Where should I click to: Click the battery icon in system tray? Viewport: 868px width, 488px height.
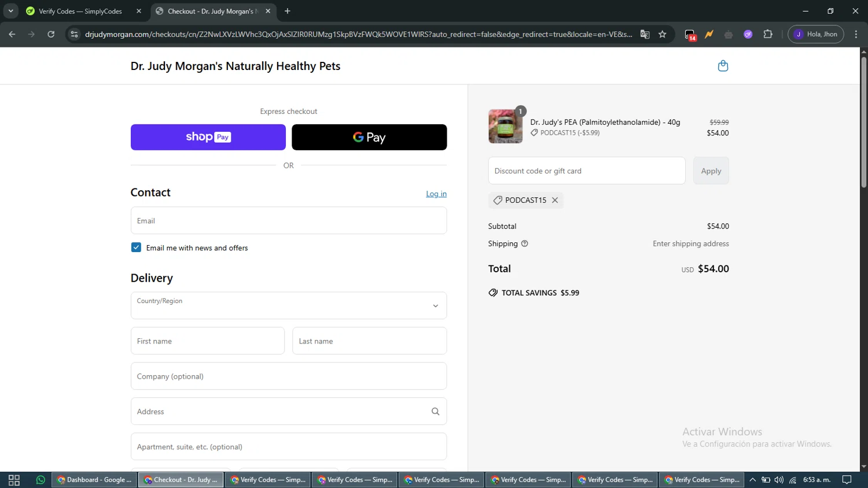[x=766, y=480]
